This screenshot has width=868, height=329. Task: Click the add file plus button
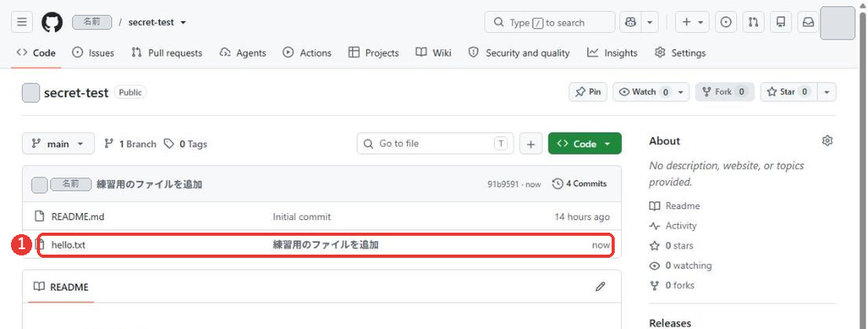[x=531, y=144]
